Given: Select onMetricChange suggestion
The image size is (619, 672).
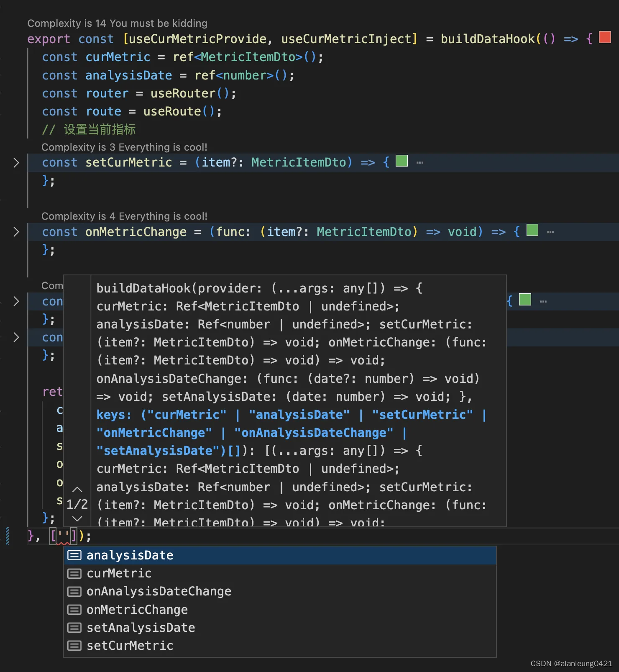Looking at the screenshot, I should tap(280, 610).
